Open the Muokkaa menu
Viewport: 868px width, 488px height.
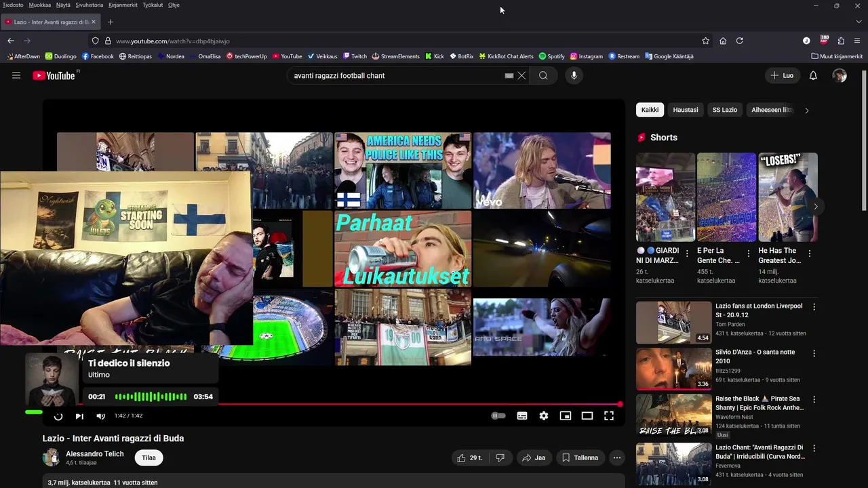(x=40, y=5)
